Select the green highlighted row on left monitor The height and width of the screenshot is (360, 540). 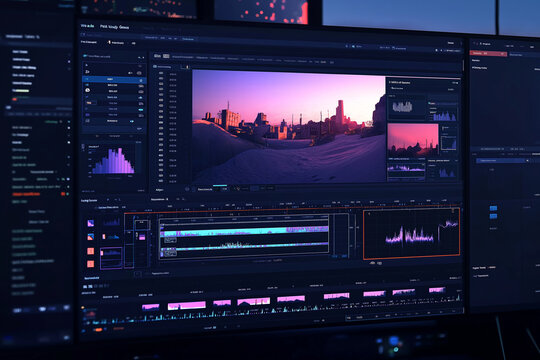[x=21, y=91]
